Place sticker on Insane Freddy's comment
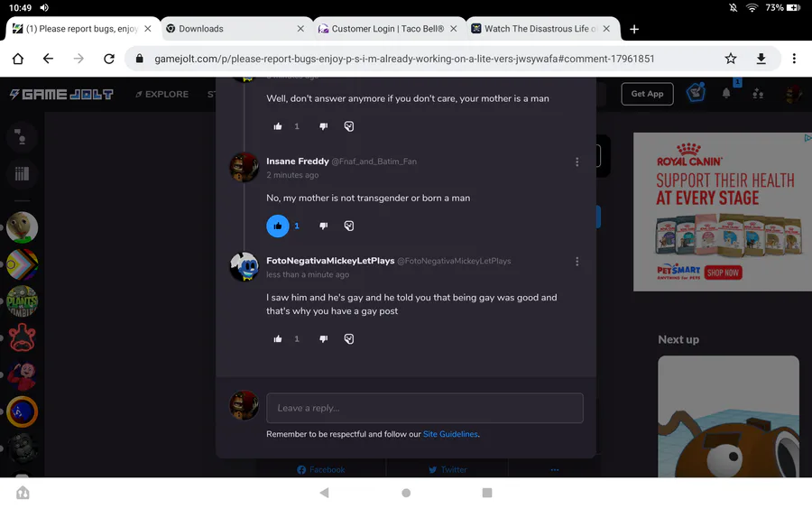This screenshot has width=812, height=508. coord(349,226)
